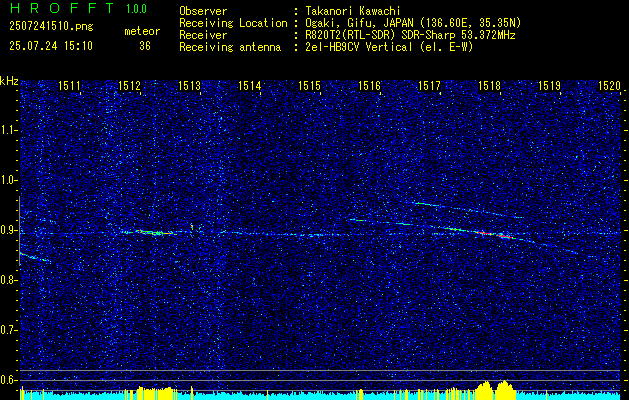Click the 1516 time marker

tap(369, 85)
